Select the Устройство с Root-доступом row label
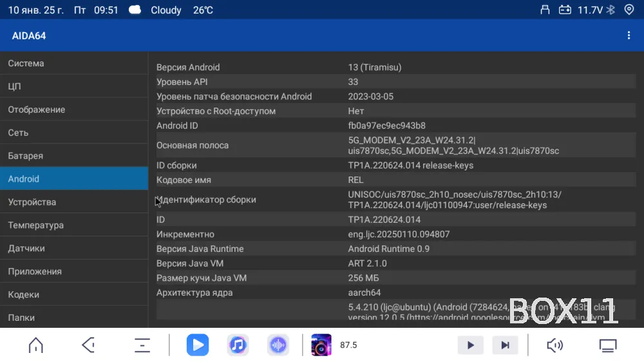The height and width of the screenshot is (362, 644). pos(216,111)
